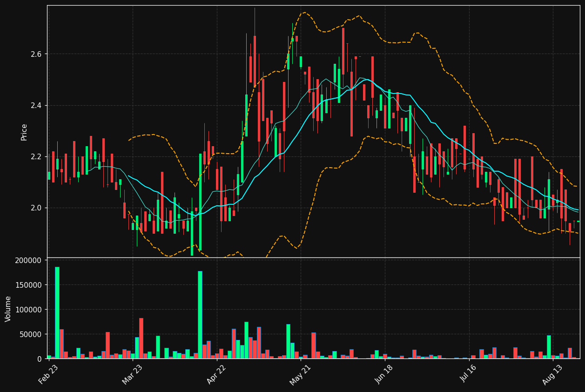The image size is (585, 392).
Task: Click the "Apr 22" date label
Action: coord(216,374)
